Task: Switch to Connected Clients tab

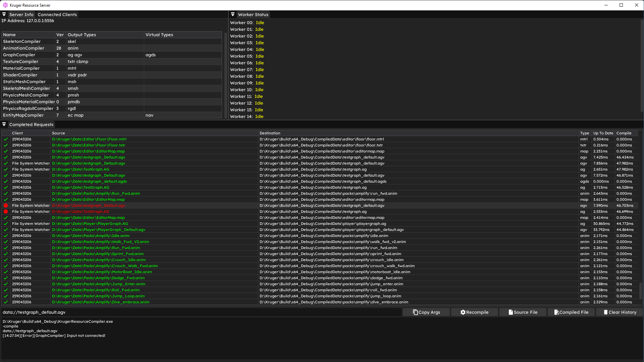Action: [57, 14]
